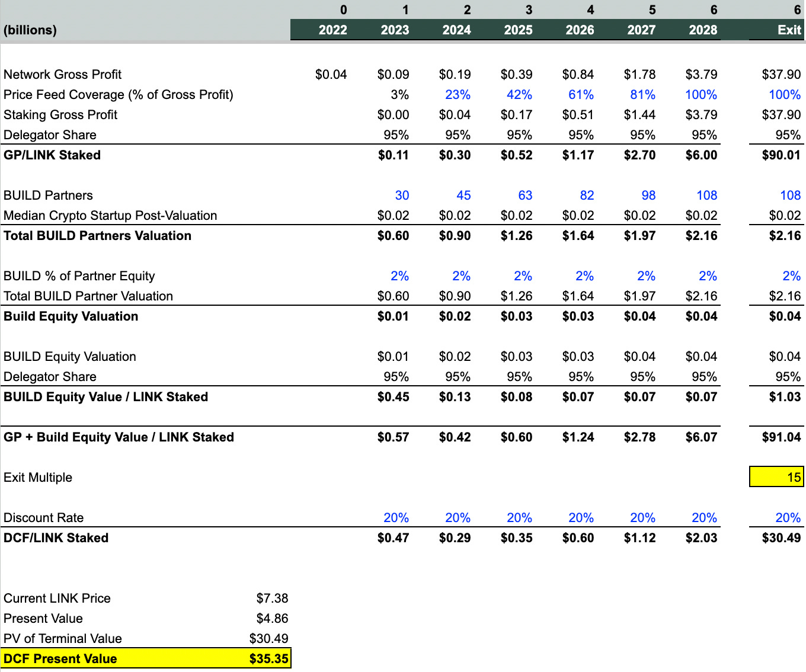Screen dimensions: 806x672
Task: Click the 2026 GP + Build Equity Value $1.24
Action: coord(578,437)
